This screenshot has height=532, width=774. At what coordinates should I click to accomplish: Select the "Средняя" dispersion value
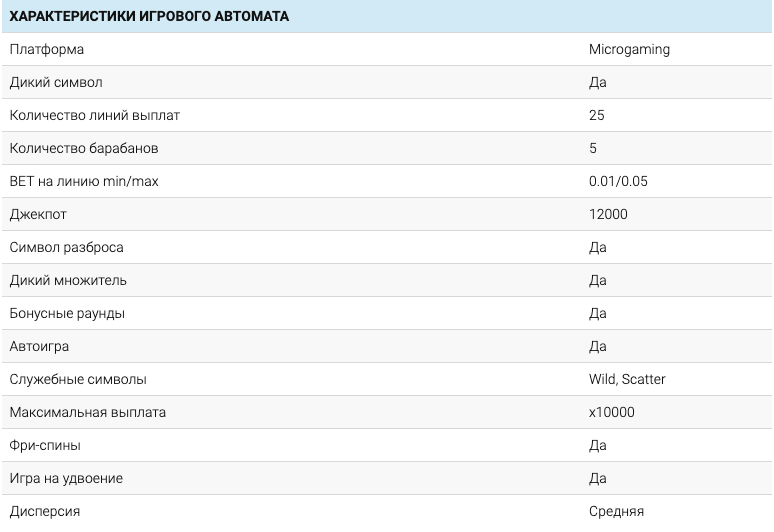(x=616, y=511)
